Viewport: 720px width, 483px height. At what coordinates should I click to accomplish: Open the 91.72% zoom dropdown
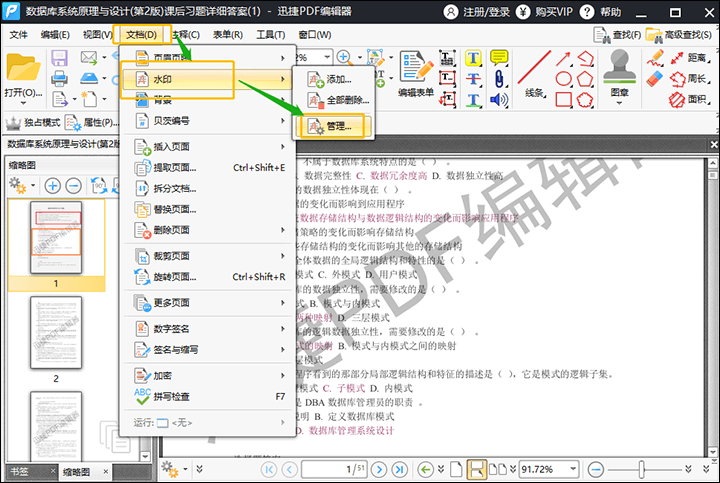pyautogui.click(x=573, y=469)
